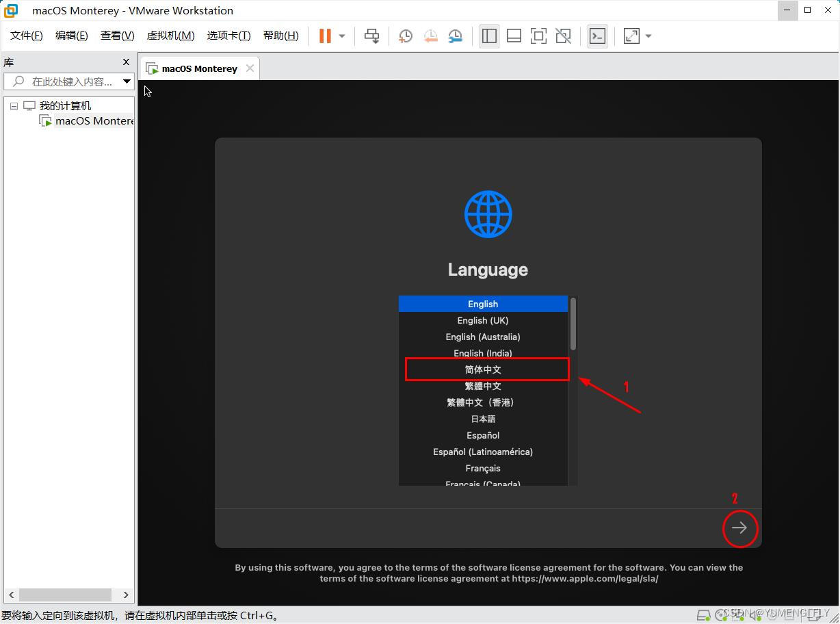Choose 日本語 from the language list
840x624 pixels.
[x=483, y=419]
